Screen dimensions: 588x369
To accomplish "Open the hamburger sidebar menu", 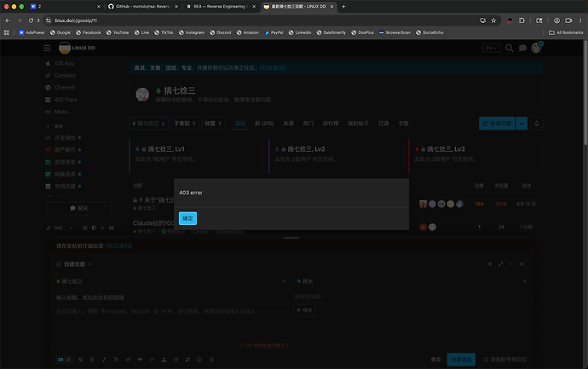I will (x=47, y=48).
